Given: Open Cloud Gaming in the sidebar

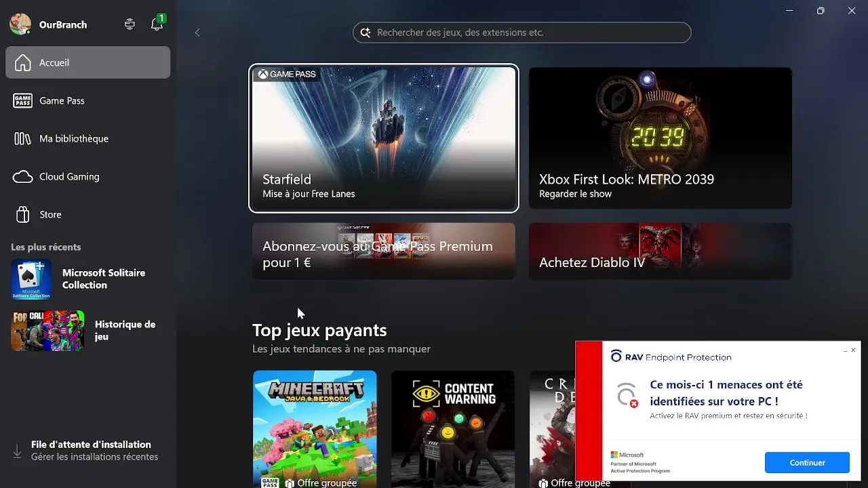Looking at the screenshot, I should [88, 176].
